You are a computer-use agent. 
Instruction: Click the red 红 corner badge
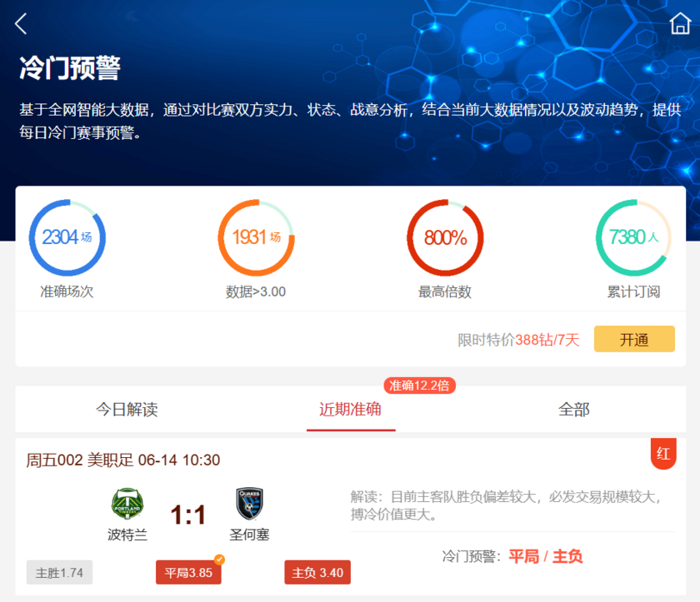point(663,454)
